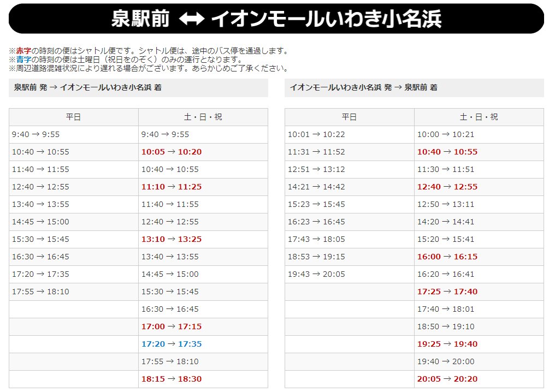The width and height of the screenshot is (549, 392).
Task: Select weekday return 19:43 → 20:05
Action: (x=316, y=275)
